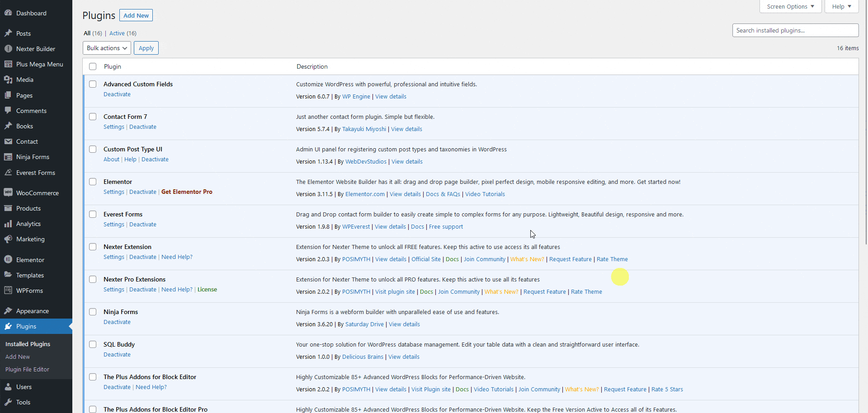Select the Contact Form 7 checkbox
The image size is (868, 413).
click(93, 117)
